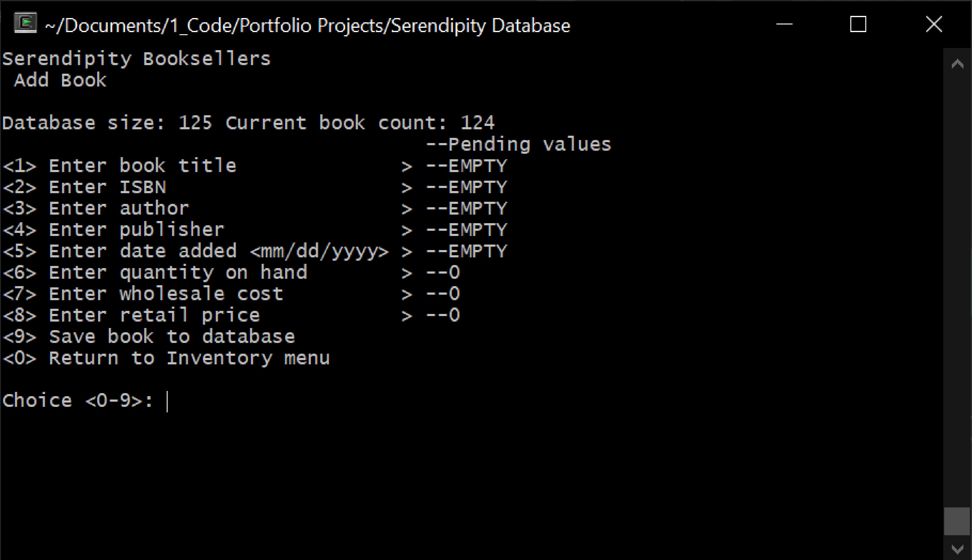Click the --EMPTY value for ISBN

coord(466,187)
